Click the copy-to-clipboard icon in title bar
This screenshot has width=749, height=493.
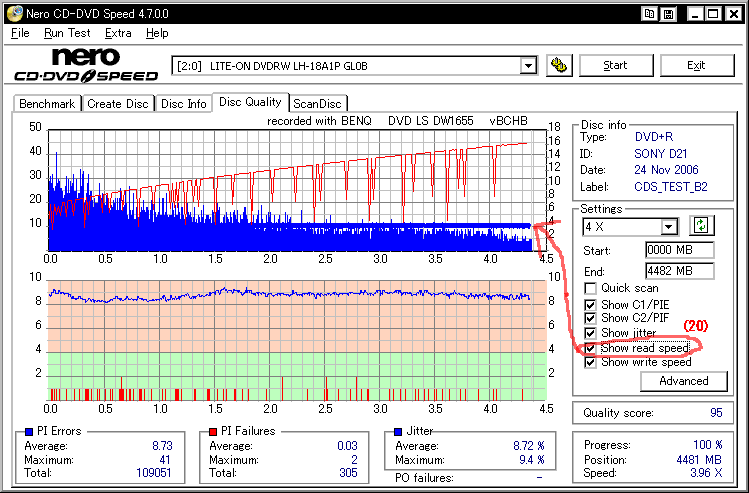[x=650, y=14]
